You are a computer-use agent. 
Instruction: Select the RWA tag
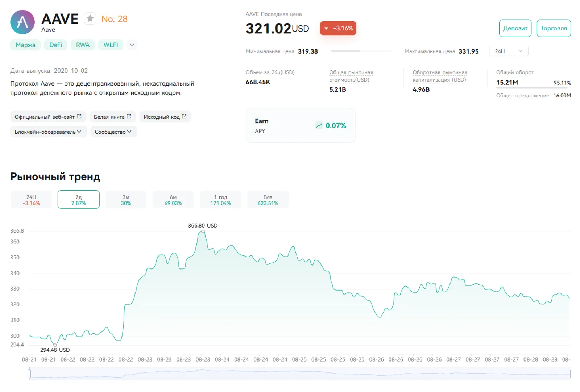coord(83,45)
